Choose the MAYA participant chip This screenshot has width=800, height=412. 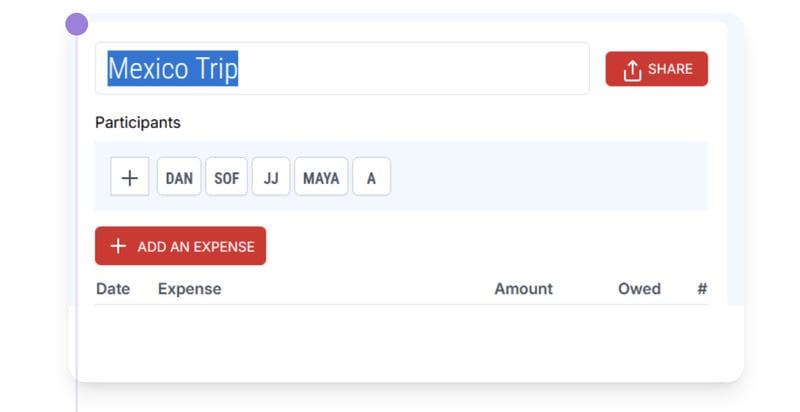click(321, 177)
